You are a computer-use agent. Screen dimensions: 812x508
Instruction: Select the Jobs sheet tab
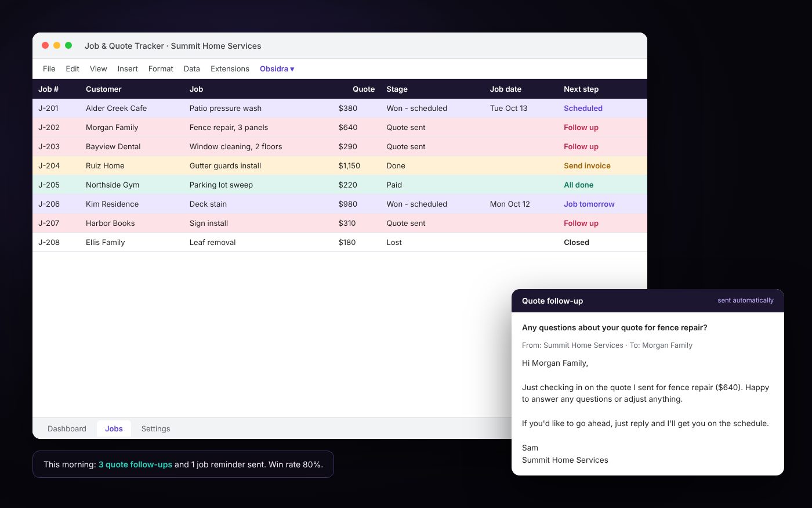pos(114,428)
